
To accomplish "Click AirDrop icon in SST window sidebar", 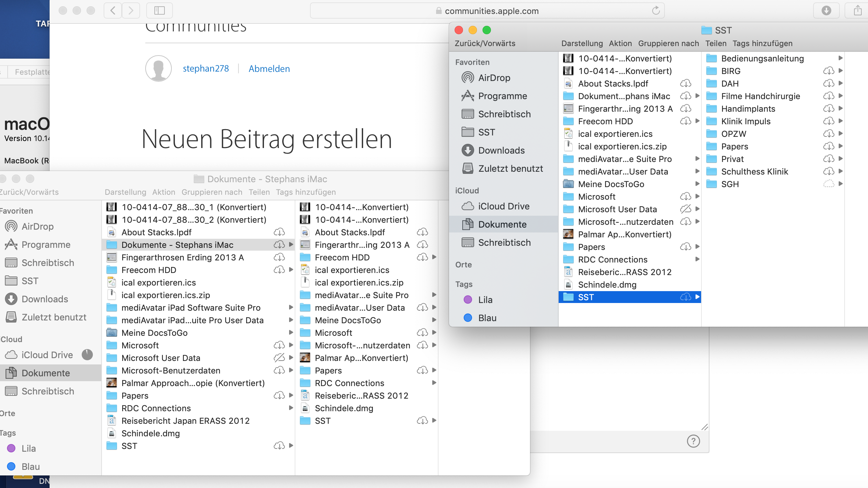I will (468, 77).
